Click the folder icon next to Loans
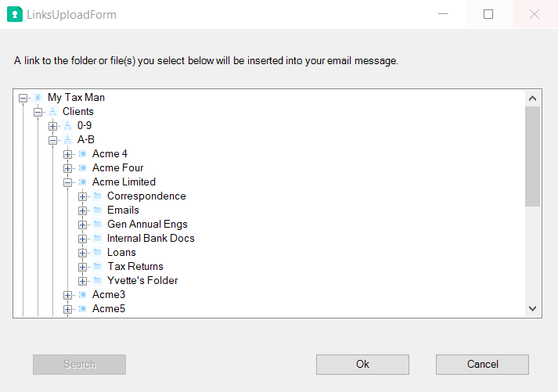This screenshot has height=392, width=558. point(97,253)
